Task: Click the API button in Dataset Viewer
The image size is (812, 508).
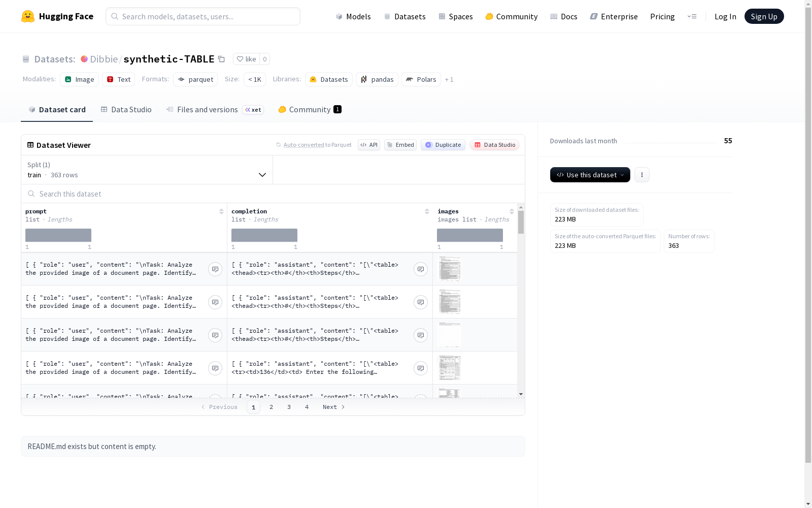Action: click(x=369, y=145)
